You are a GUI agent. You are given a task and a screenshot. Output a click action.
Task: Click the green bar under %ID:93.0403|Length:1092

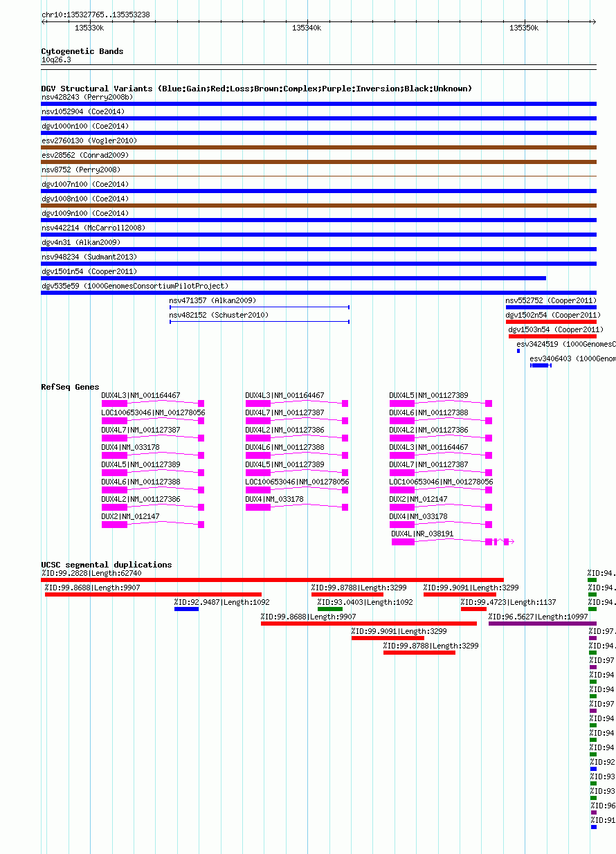[330, 609]
